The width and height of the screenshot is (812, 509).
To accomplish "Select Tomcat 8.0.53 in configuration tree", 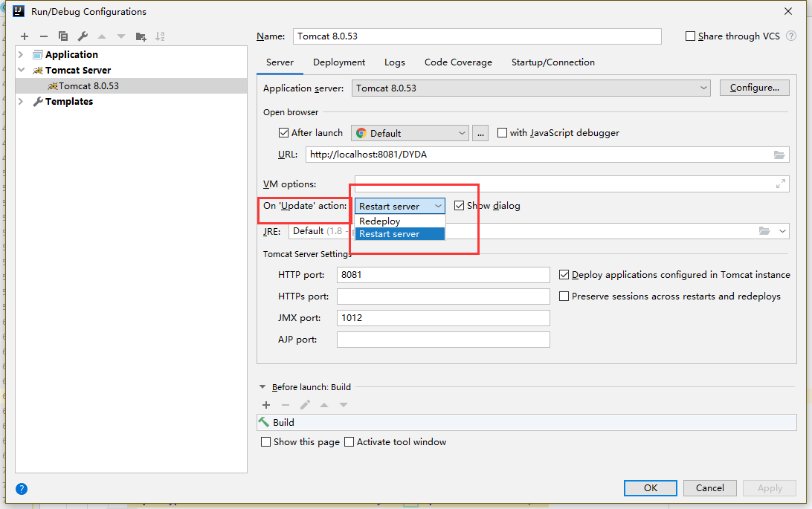I will pyautogui.click(x=131, y=86).
